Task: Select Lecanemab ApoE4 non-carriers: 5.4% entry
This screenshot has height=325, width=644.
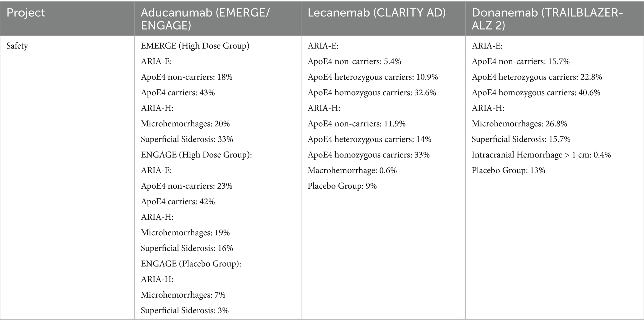Action: 354,61
